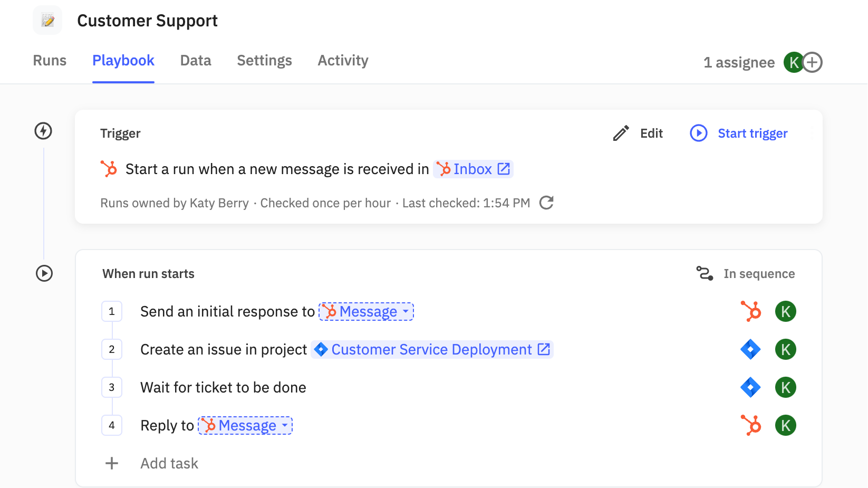Screen dimensions: 868x488
Task: Open the Message dropdown in Reply to task
Action: pos(245,426)
